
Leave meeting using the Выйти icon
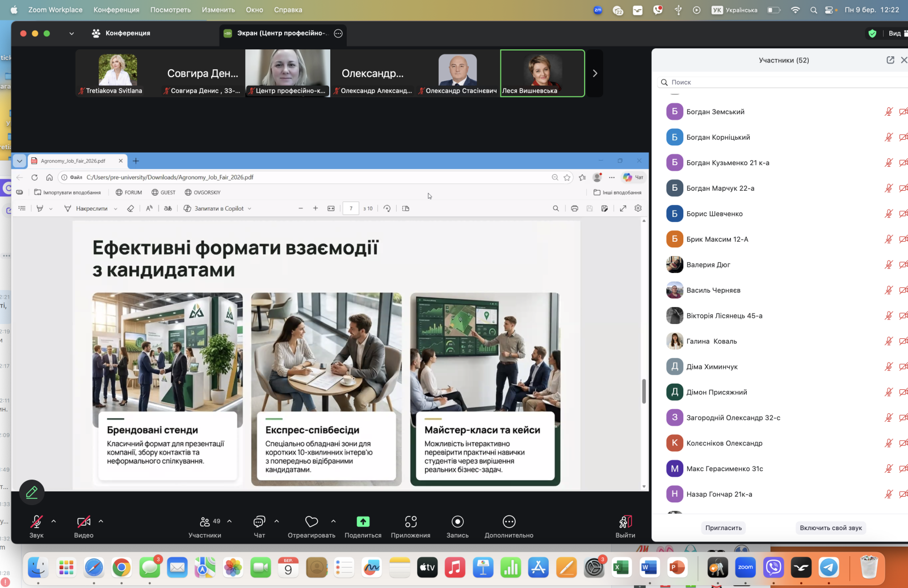(x=625, y=522)
